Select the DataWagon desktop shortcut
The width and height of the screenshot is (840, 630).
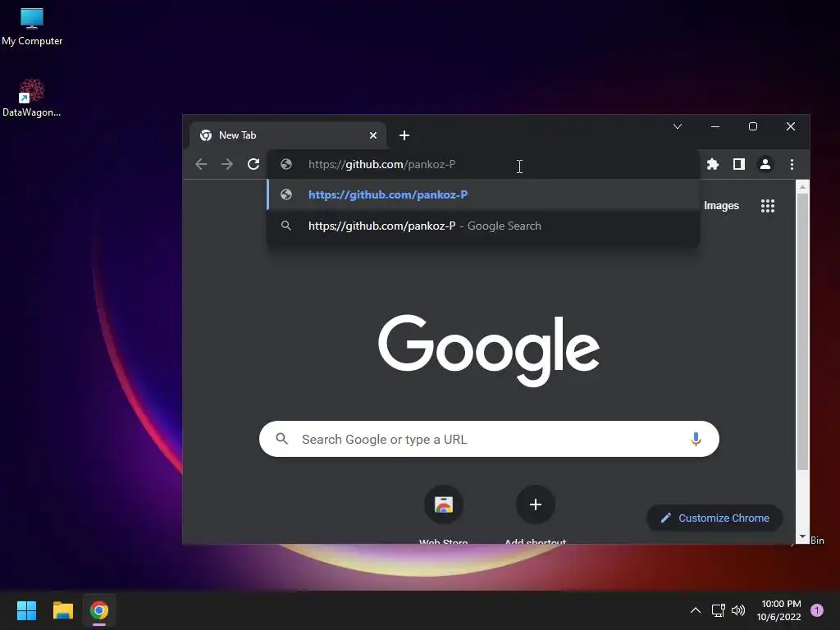(32, 98)
